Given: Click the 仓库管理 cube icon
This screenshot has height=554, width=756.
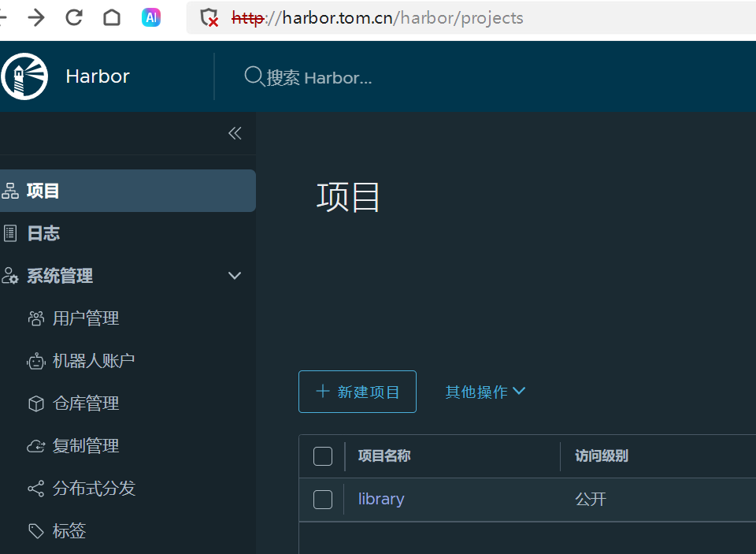Looking at the screenshot, I should pyautogui.click(x=36, y=403).
